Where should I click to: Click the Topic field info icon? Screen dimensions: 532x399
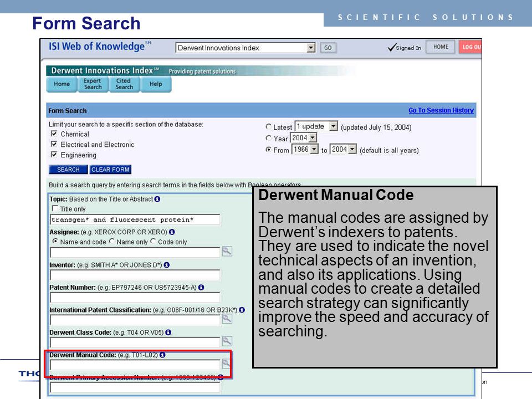click(157, 199)
